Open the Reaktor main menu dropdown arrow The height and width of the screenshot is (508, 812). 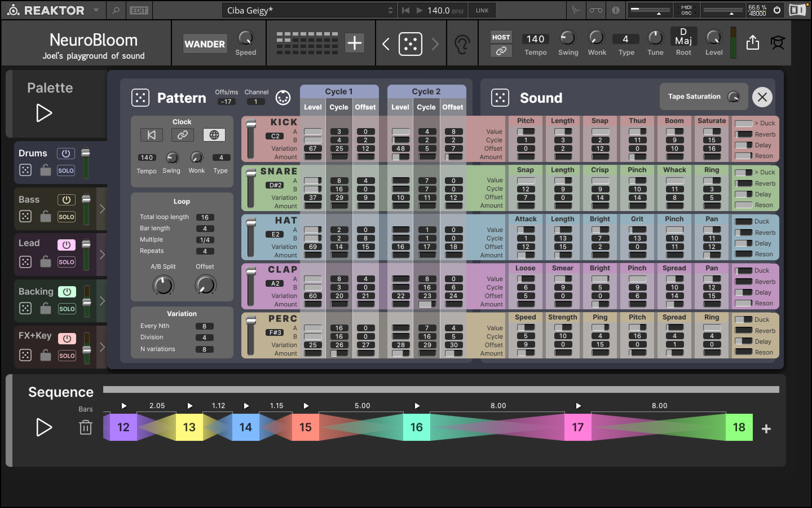[96, 10]
